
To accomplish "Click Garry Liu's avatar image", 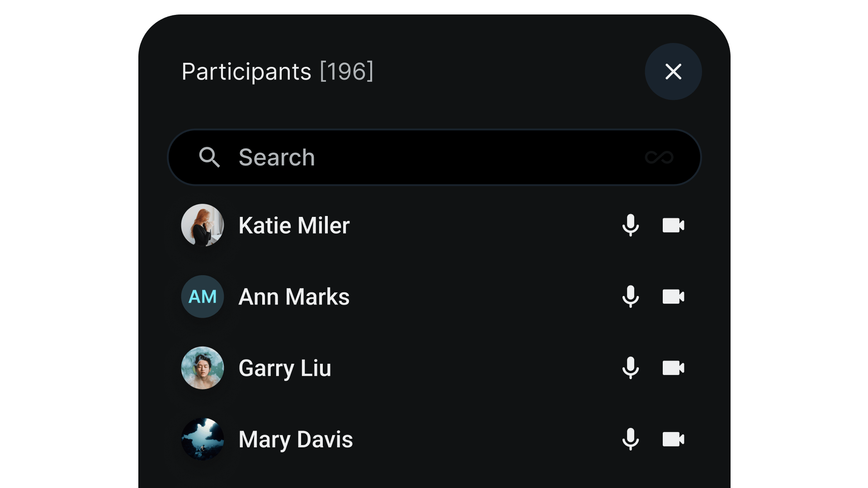I will click(202, 368).
